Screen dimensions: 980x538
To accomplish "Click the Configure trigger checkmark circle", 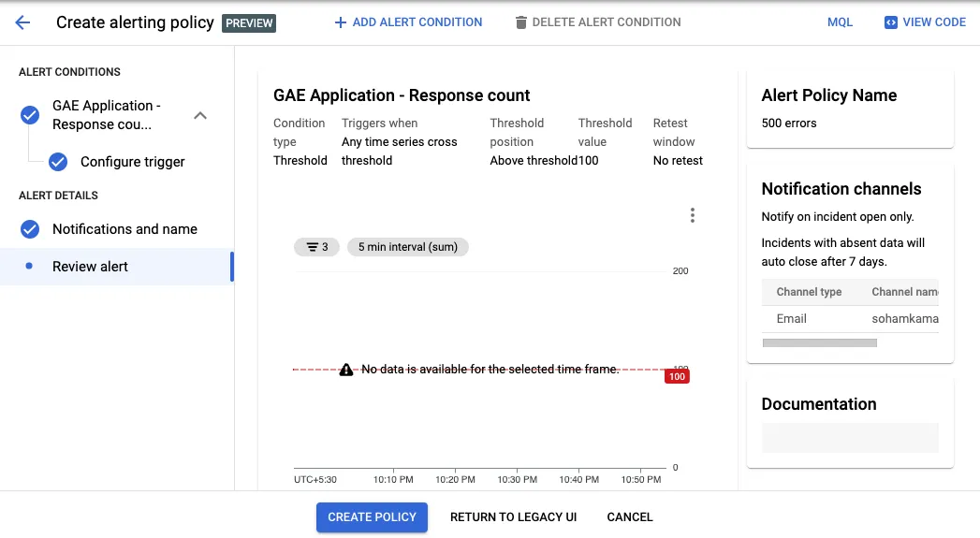I will 58,162.
